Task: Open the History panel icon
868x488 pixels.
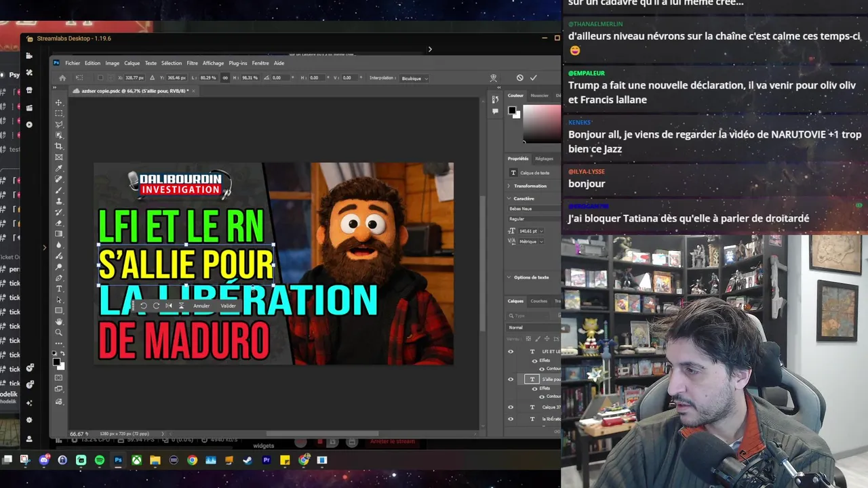Action: tap(495, 100)
